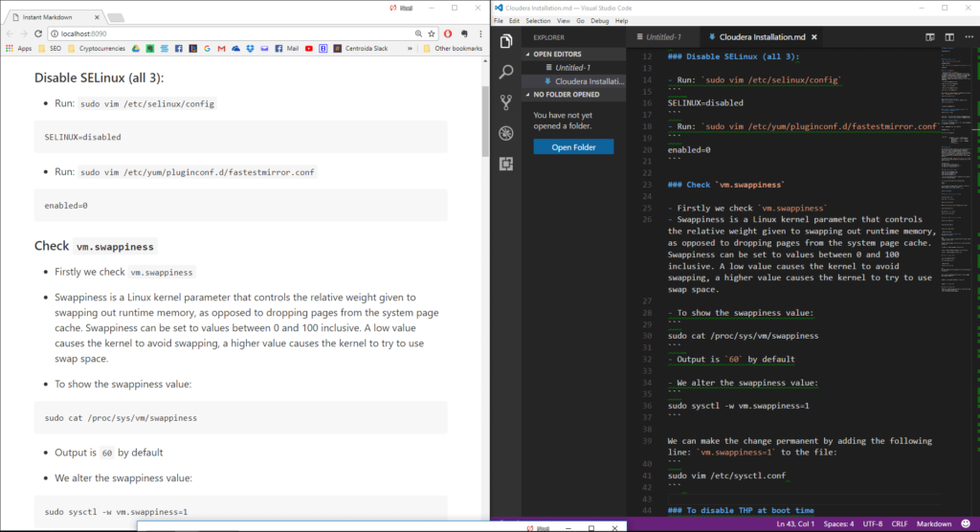View site information icon beside localhost

pyautogui.click(x=55, y=33)
